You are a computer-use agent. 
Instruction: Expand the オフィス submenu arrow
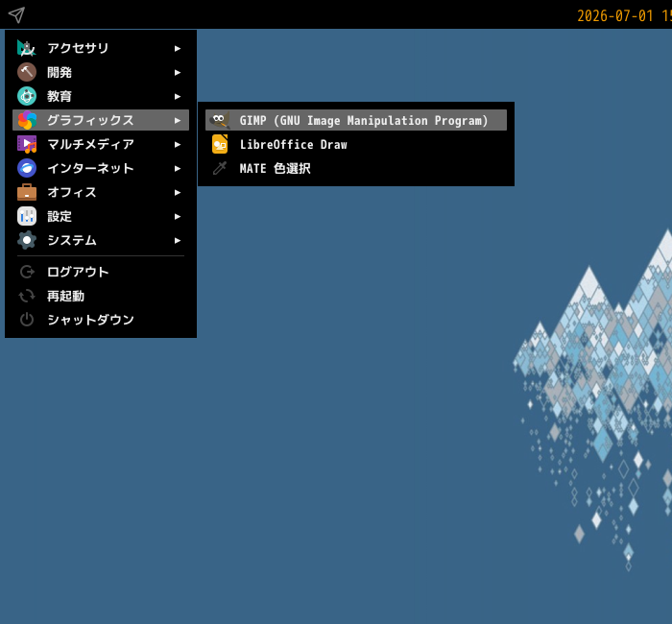coord(178,192)
